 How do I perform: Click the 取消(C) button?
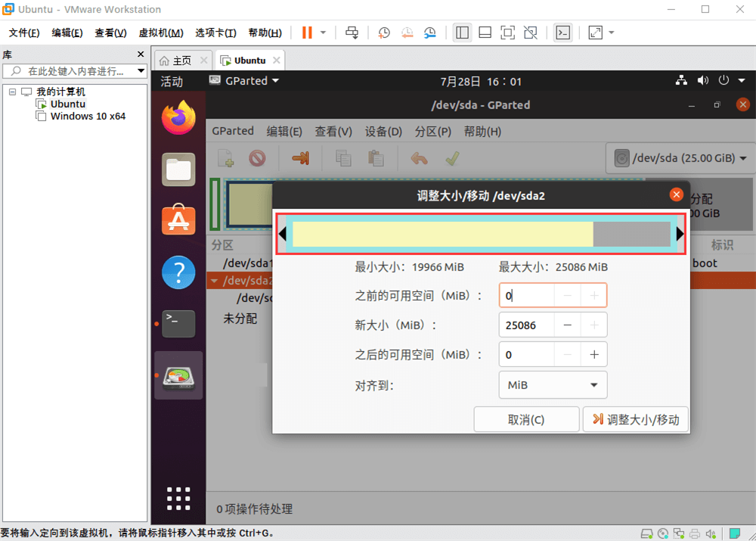(526, 420)
